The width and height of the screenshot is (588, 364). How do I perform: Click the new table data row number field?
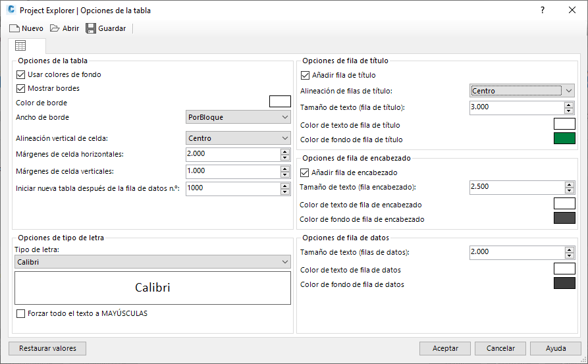232,189
